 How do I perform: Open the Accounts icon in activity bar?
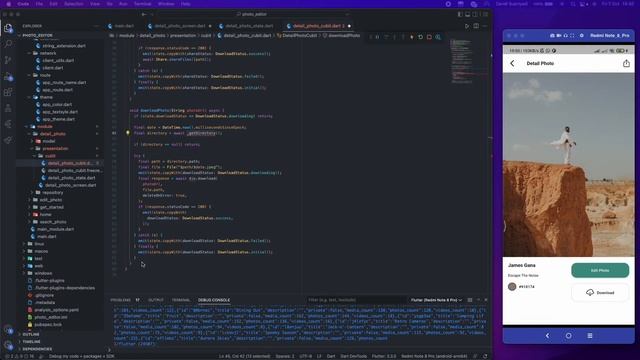pos(8,330)
